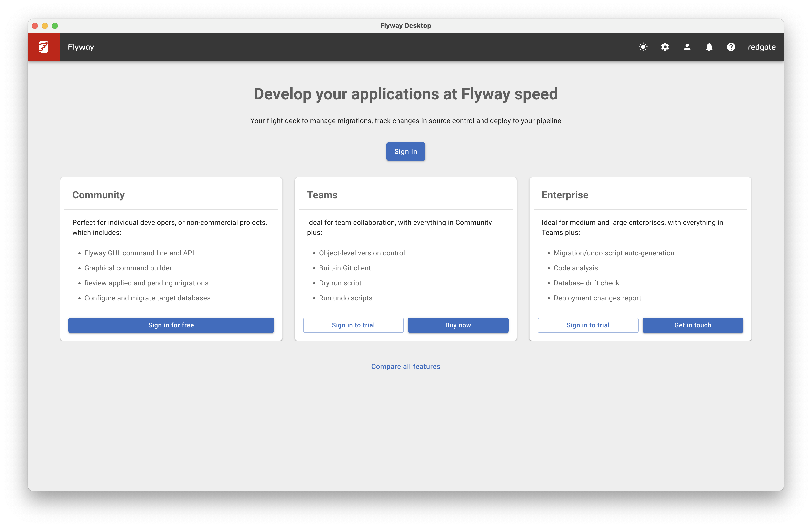The image size is (812, 528).
Task: Open the user account icon
Action: coord(687,47)
